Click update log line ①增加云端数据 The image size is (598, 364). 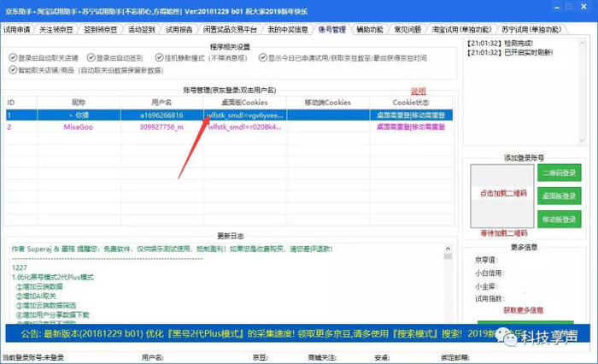click(39, 286)
